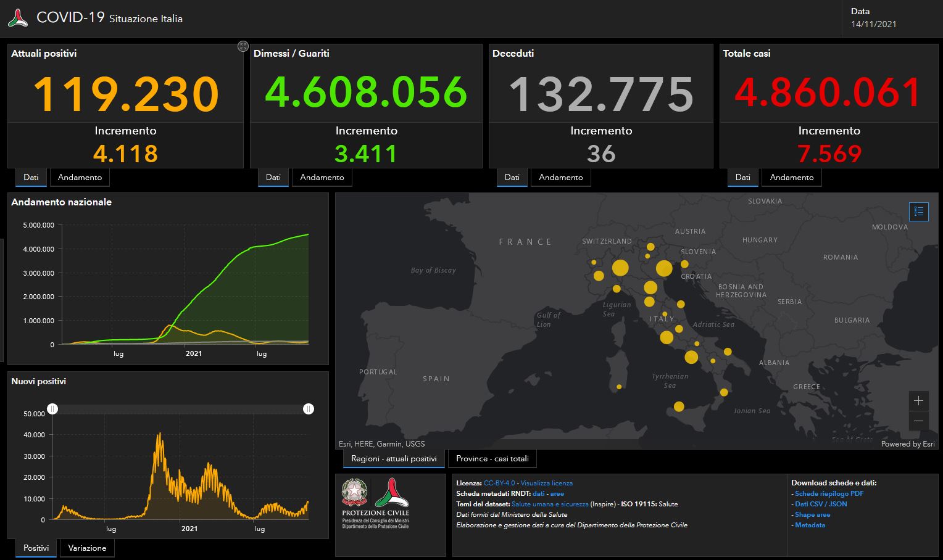943x560 pixels.
Task: Zoom out on the map with the minus icon
Action: click(x=918, y=421)
